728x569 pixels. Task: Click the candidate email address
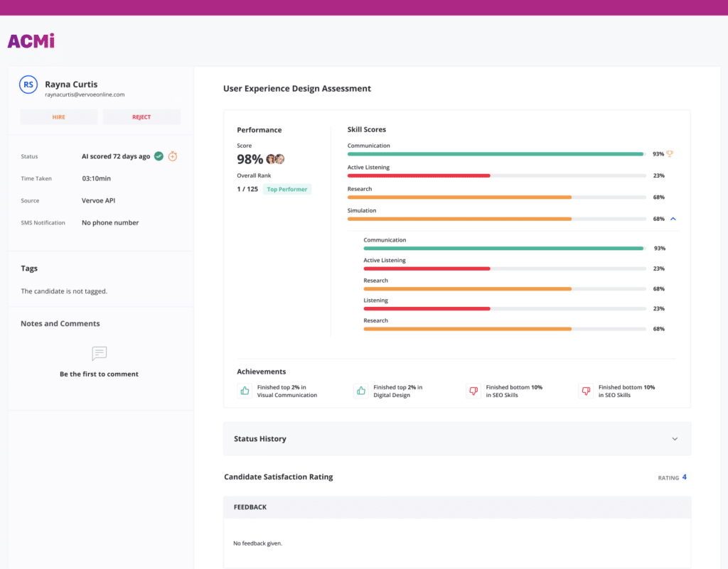click(x=85, y=94)
